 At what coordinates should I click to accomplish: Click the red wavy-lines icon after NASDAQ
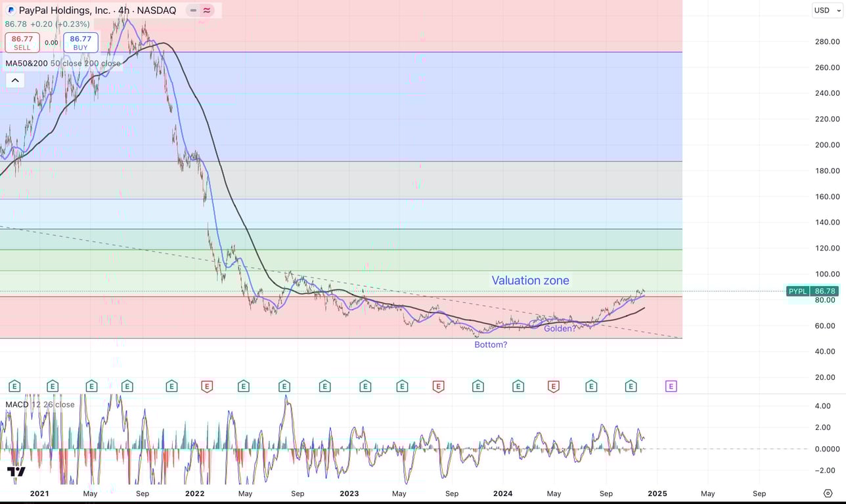pos(207,10)
